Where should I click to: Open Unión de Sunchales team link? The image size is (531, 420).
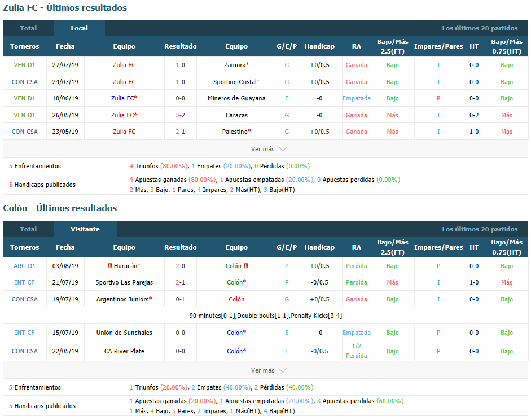[124, 333]
